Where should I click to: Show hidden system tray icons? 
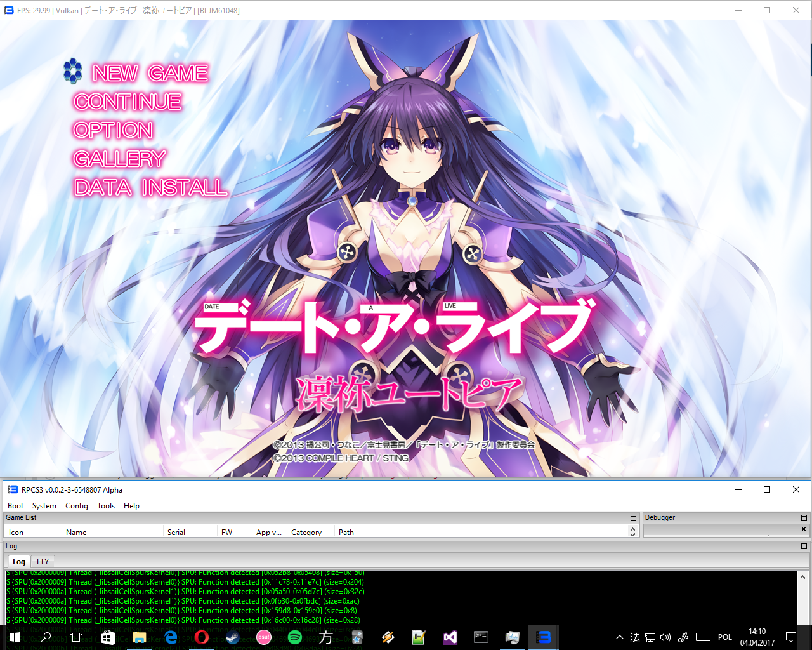point(619,637)
